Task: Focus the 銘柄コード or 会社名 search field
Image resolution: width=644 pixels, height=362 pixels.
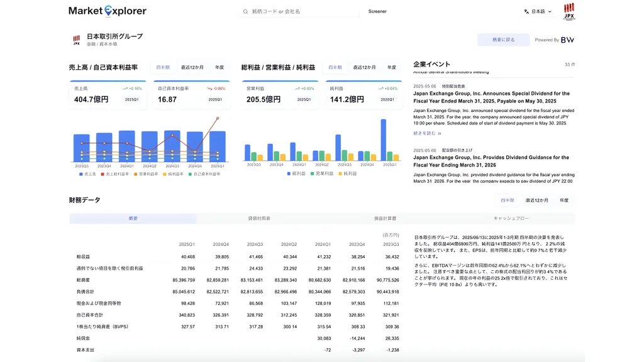Action: (x=299, y=11)
